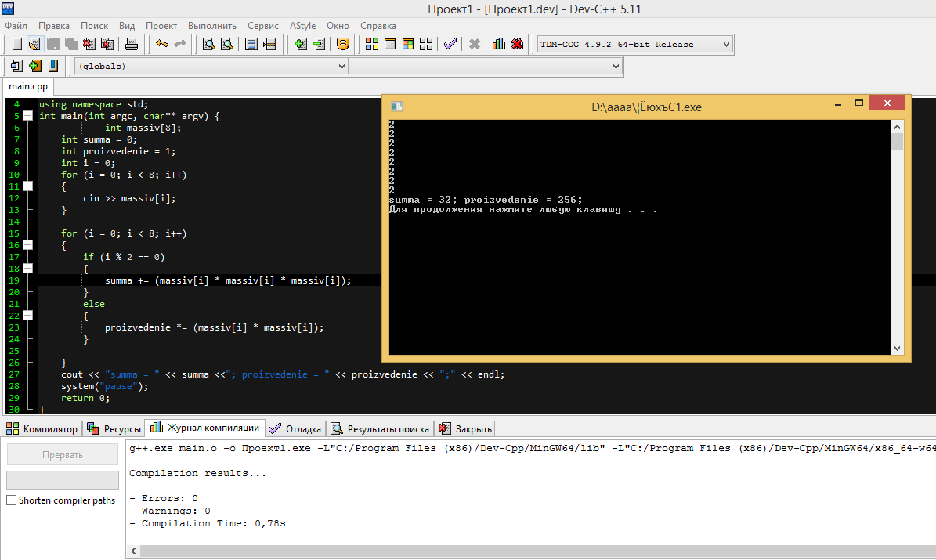Open the Вид menu
Viewport: 936px width, 560px height.
(127, 26)
